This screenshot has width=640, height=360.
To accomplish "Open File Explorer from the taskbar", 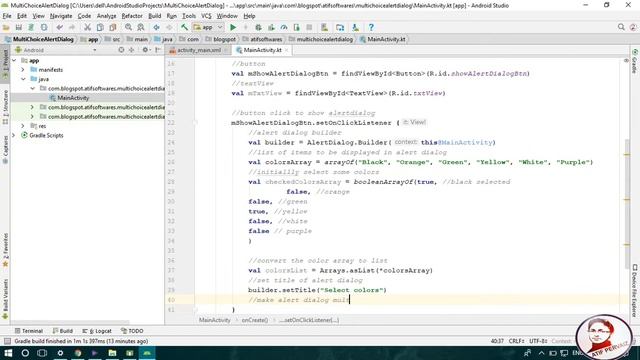I will (112, 353).
